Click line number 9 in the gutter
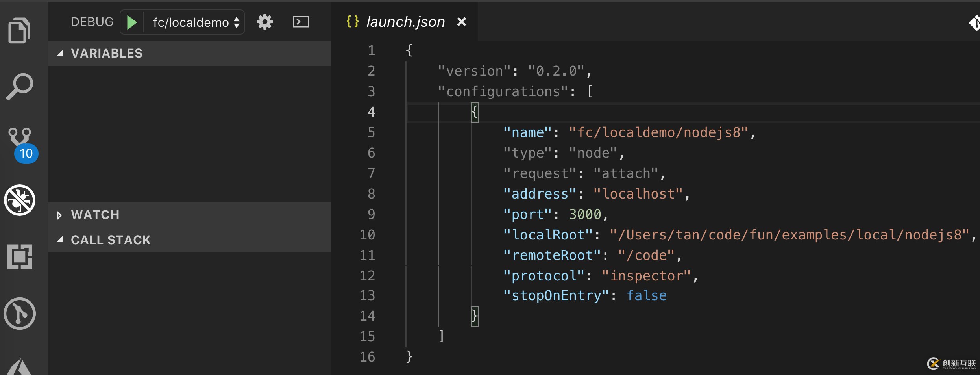The width and height of the screenshot is (980, 375). tap(371, 214)
